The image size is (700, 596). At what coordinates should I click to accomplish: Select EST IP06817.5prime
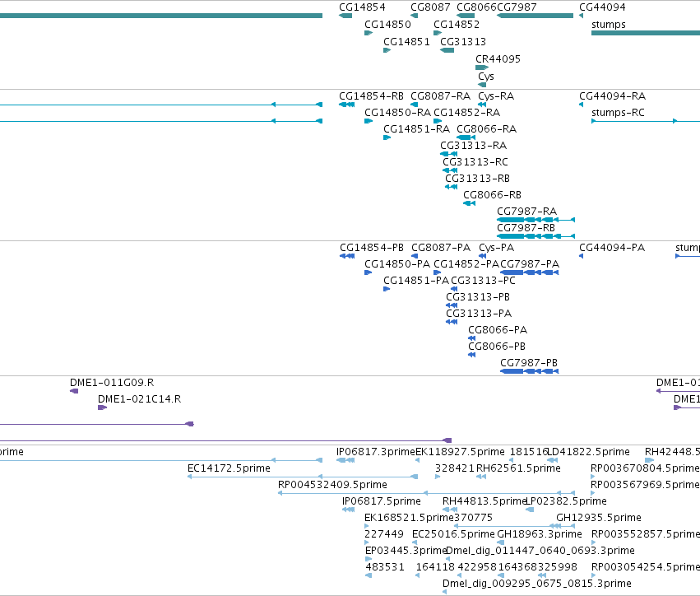(x=348, y=510)
